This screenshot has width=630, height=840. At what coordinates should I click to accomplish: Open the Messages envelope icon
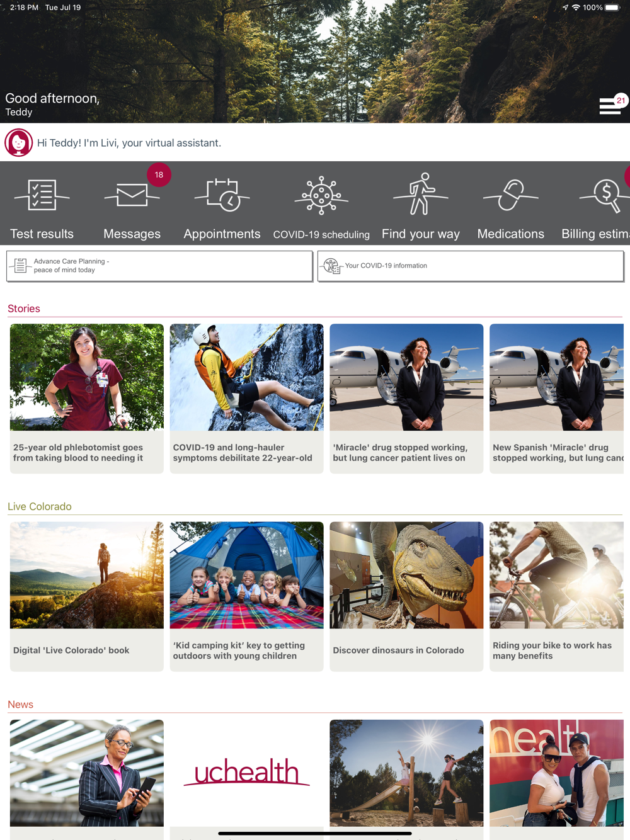coord(132,195)
